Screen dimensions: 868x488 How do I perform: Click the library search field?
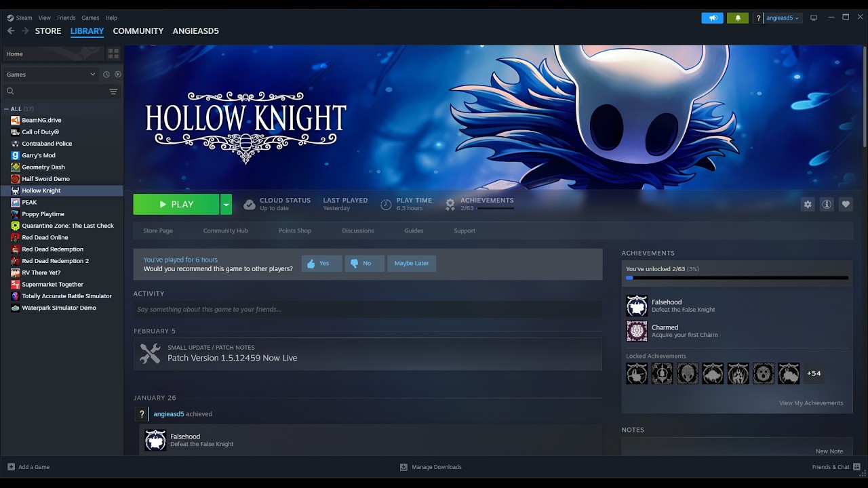pos(54,91)
